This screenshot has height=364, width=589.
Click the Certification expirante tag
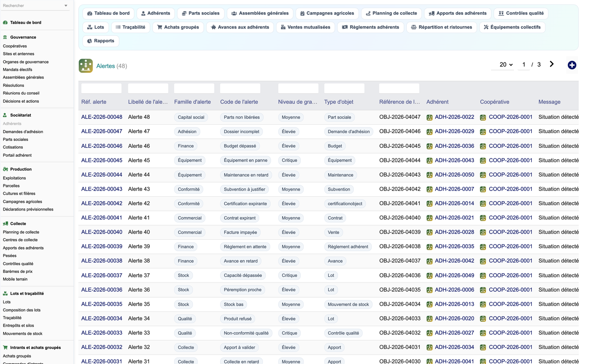click(245, 204)
